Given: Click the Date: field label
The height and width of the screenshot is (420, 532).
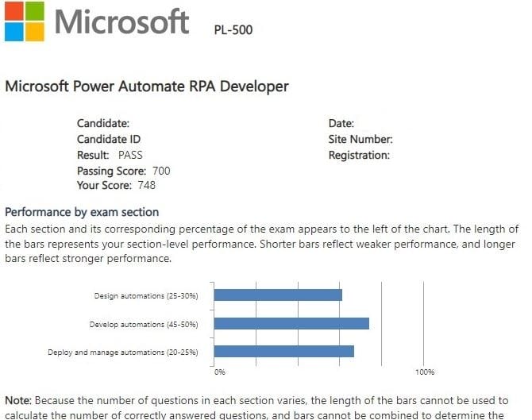Looking at the screenshot, I should coord(341,123).
